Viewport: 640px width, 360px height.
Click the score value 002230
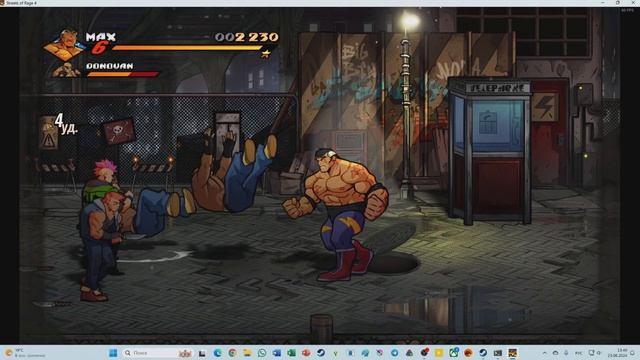point(247,37)
